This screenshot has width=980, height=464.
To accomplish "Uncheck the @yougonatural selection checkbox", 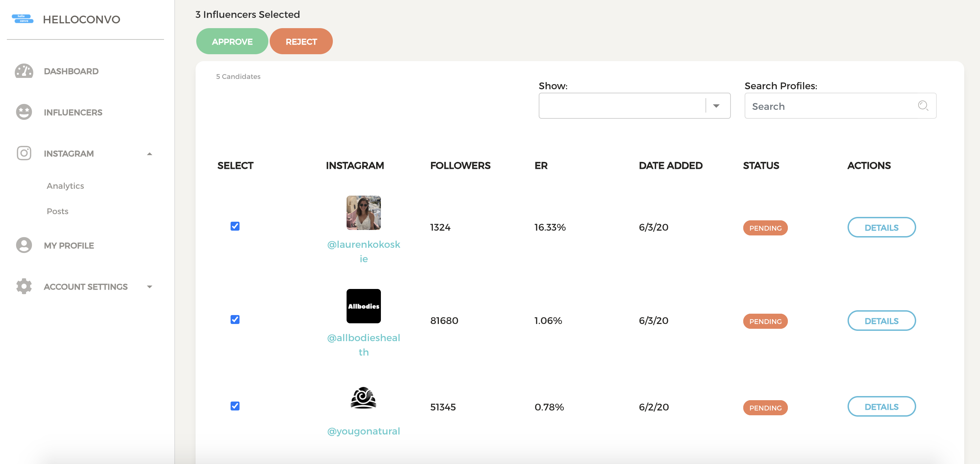I will pos(235,406).
